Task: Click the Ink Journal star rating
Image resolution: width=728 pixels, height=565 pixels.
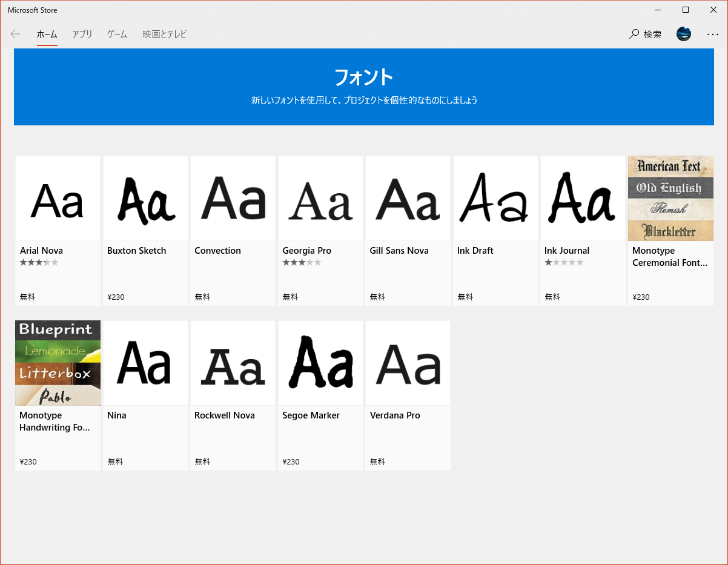Action: [564, 263]
